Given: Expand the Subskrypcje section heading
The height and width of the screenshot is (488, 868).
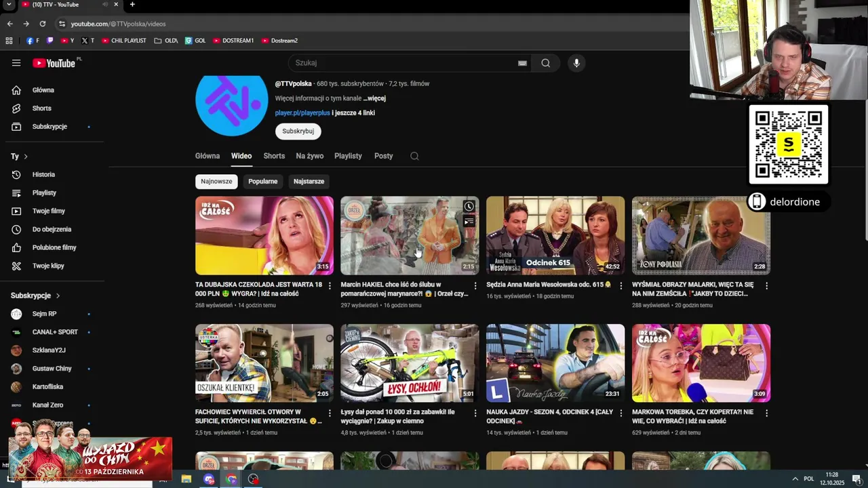Looking at the screenshot, I should coord(35,296).
